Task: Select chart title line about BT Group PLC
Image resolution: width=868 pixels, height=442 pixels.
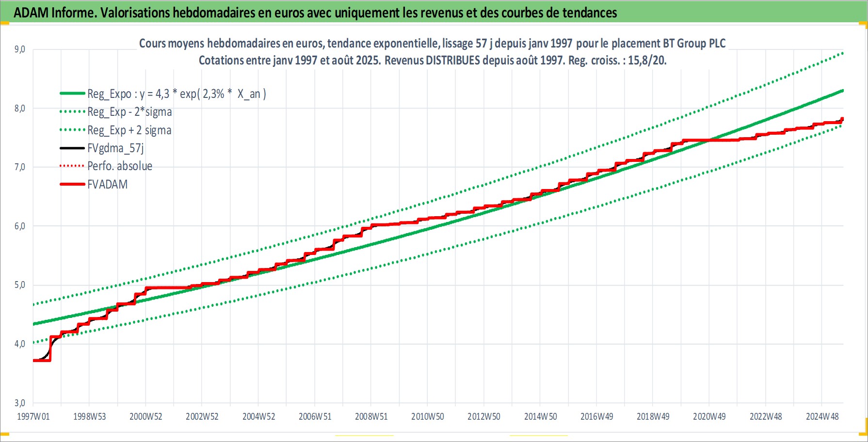Action: [432, 43]
